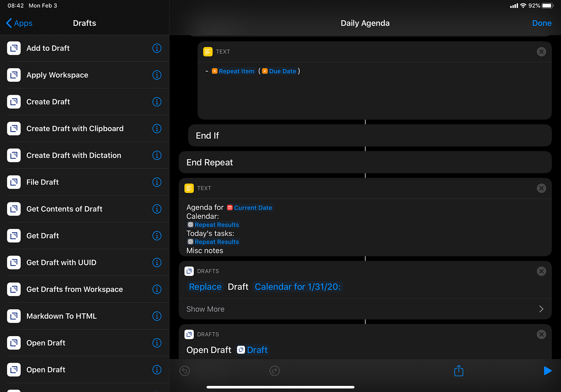Go back to Apps list
Screen dimensions: 561x392
coord(19,23)
